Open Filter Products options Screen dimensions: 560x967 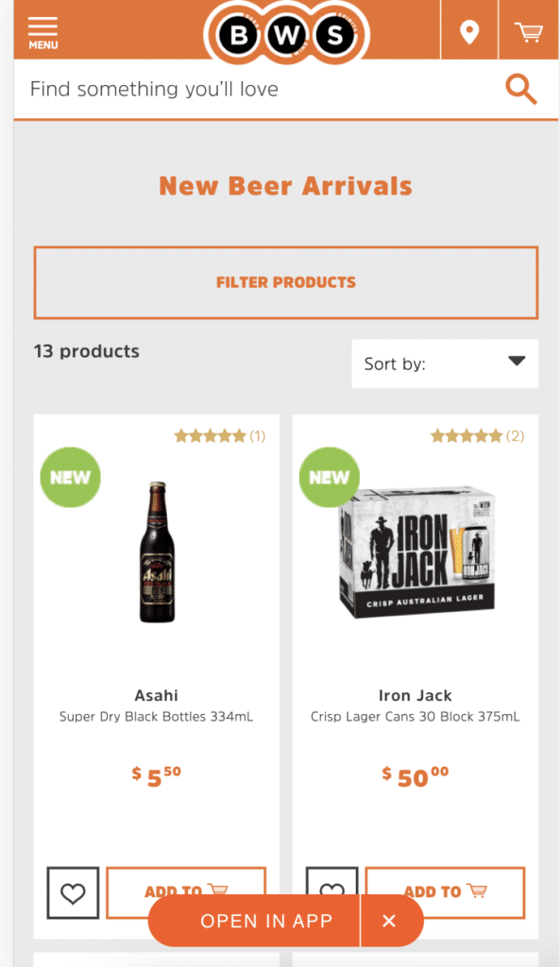point(285,282)
